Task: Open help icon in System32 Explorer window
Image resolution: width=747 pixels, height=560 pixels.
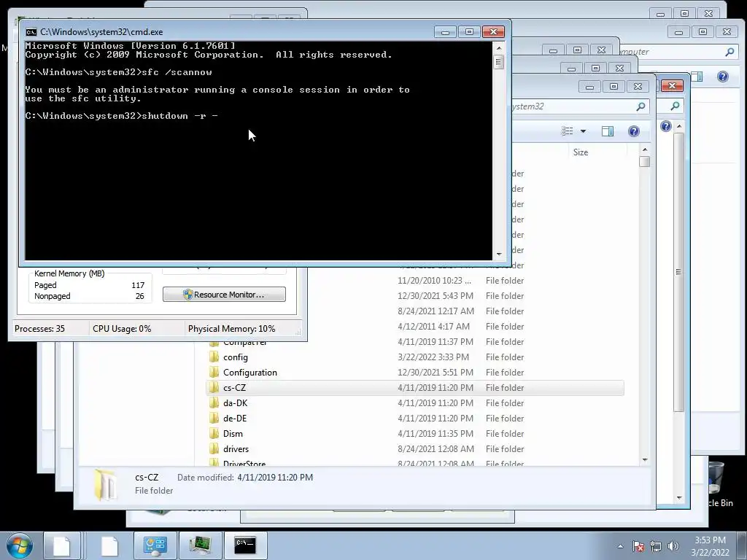Action: pos(634,131)
